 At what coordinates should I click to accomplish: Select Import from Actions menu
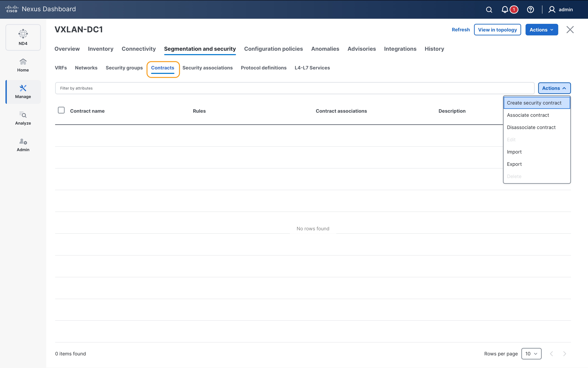pyautogui.click(x=537, y=152)
